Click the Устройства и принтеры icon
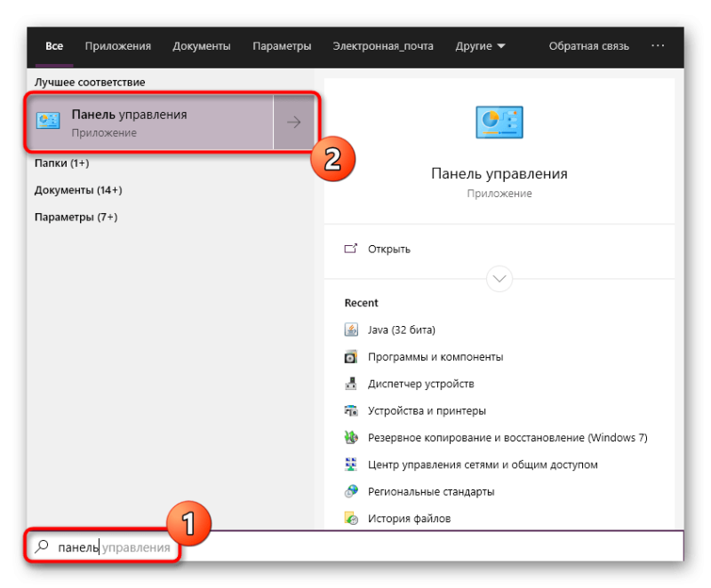Image resolution: width=711 pixels, height=588 pixels. click(x=351, y=410)
